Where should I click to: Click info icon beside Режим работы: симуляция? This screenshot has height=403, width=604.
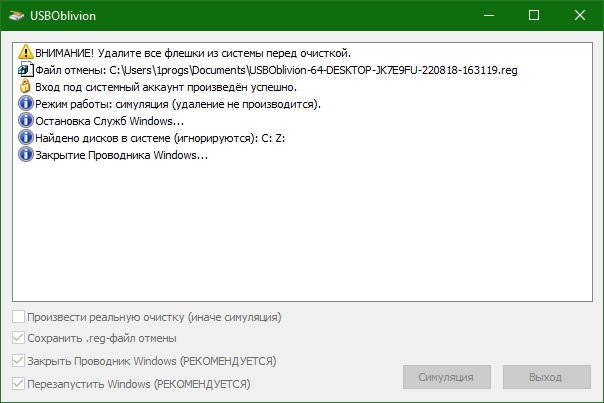(x=26, y=103)
